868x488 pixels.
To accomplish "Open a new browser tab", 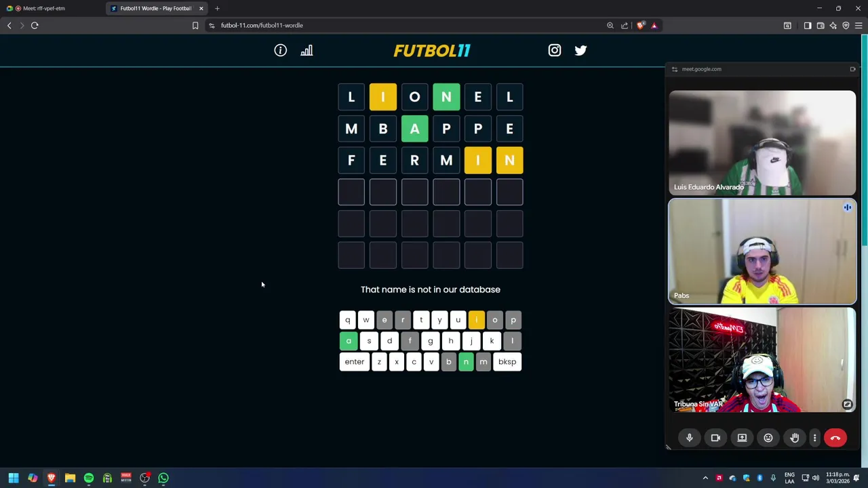I will 217,8.
